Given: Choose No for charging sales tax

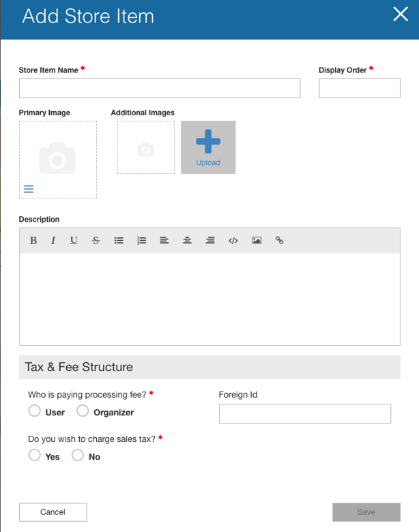Looking at the screenshot, I should click(x=78, y=456).
